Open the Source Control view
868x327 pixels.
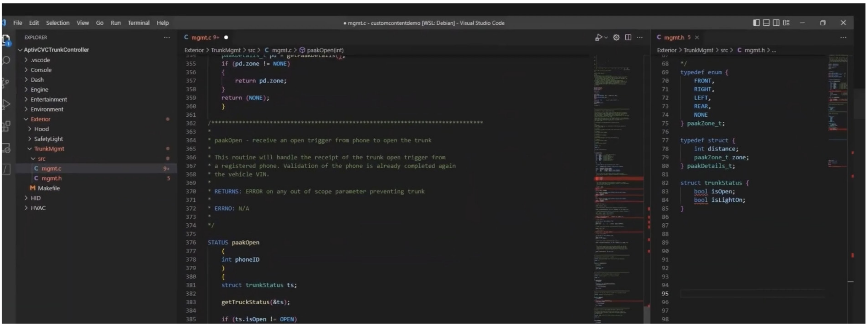5,83
